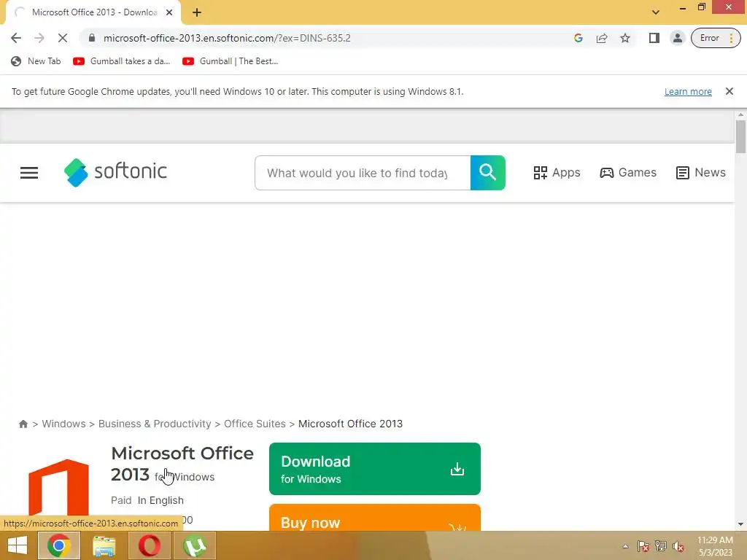Bookmark this page with the star icon
Viewport: 747px width, 560px height.
[625, 38]
